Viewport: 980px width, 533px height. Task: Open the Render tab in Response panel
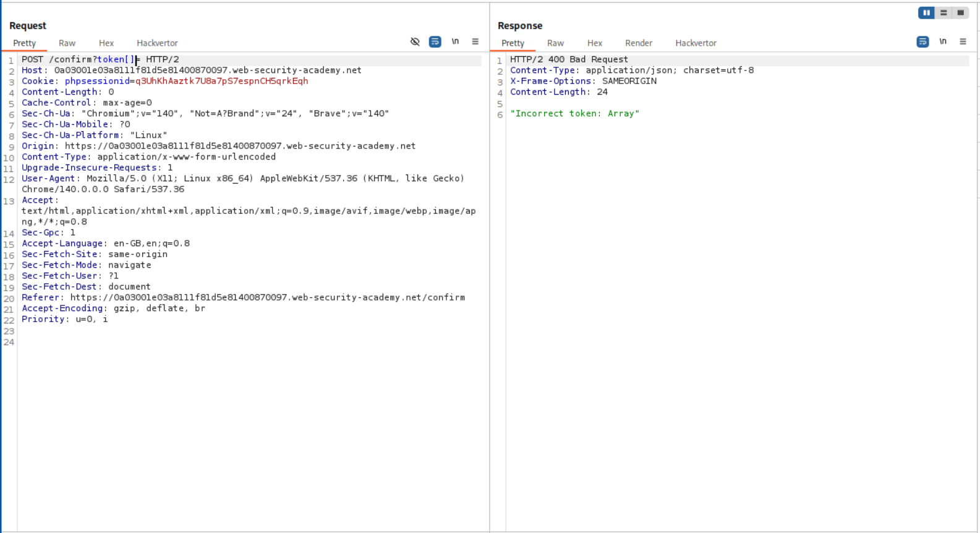638,43
